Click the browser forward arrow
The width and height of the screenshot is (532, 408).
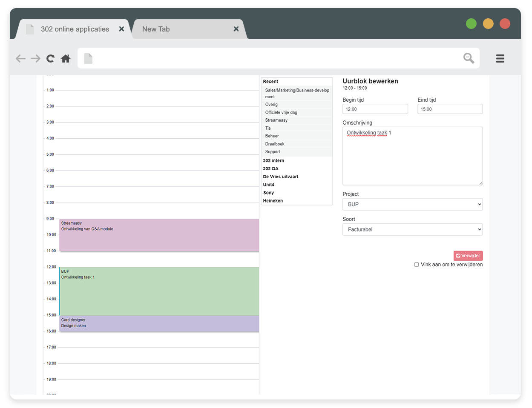click(x=35, y=58)
